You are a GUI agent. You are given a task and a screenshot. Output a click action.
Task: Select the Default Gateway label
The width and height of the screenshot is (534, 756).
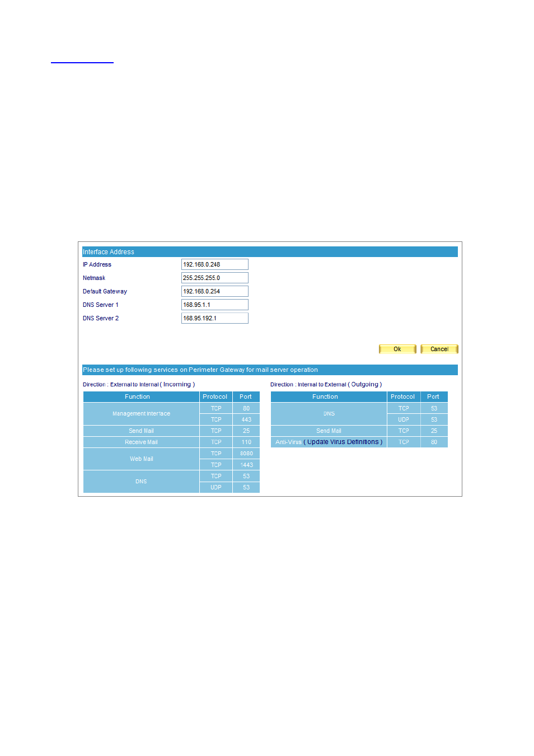point(105,291)
